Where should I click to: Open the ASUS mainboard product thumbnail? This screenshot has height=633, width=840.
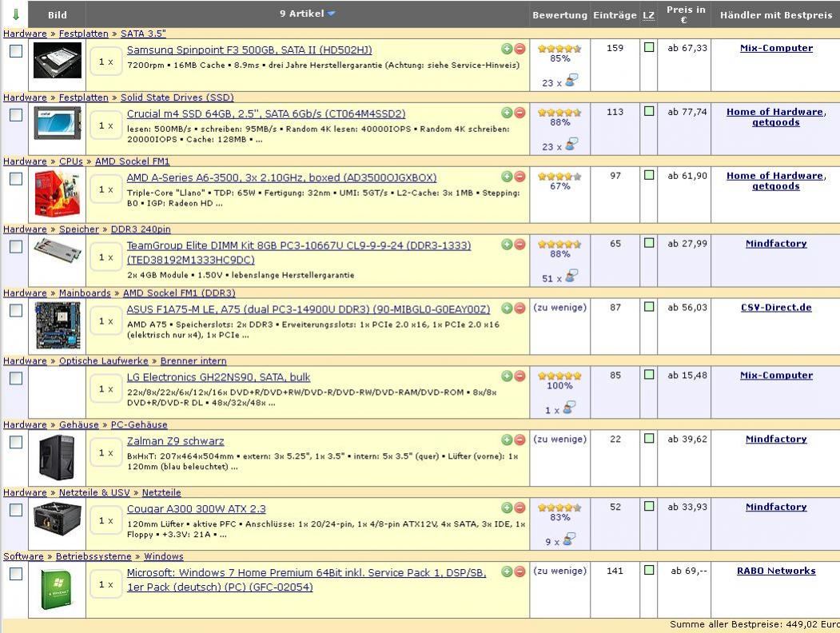pyautogui.click(x=58, y=325)
